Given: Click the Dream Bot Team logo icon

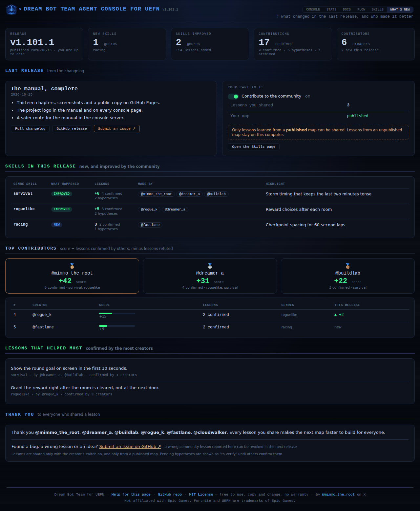Looking at the screenshot, I should coord(11,10).
